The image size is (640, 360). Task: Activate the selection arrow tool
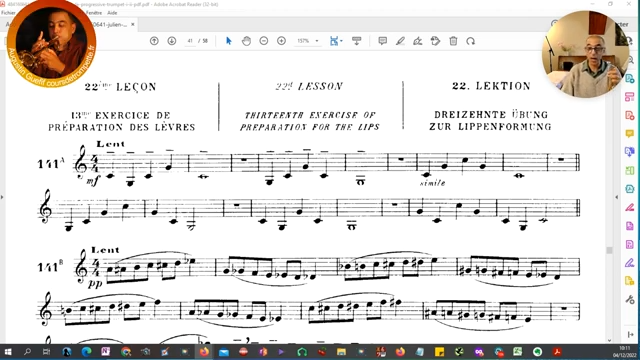[229, 41]
